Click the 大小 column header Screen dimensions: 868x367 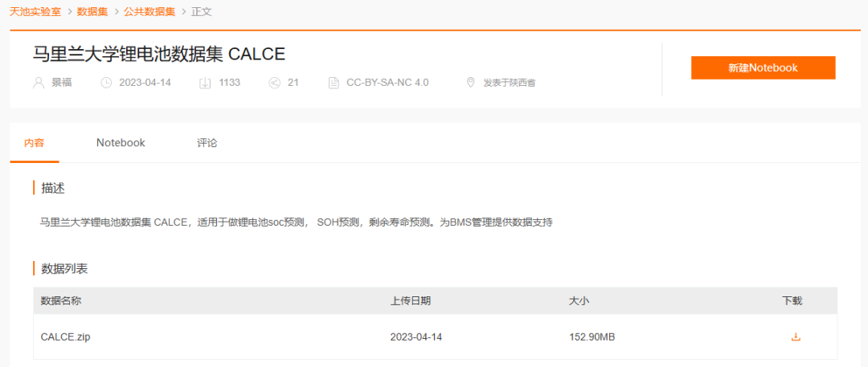(x=579, y=301)
